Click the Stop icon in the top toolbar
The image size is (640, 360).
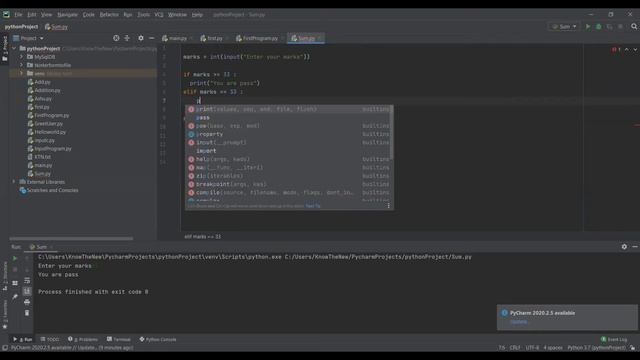tap(620, 27)
